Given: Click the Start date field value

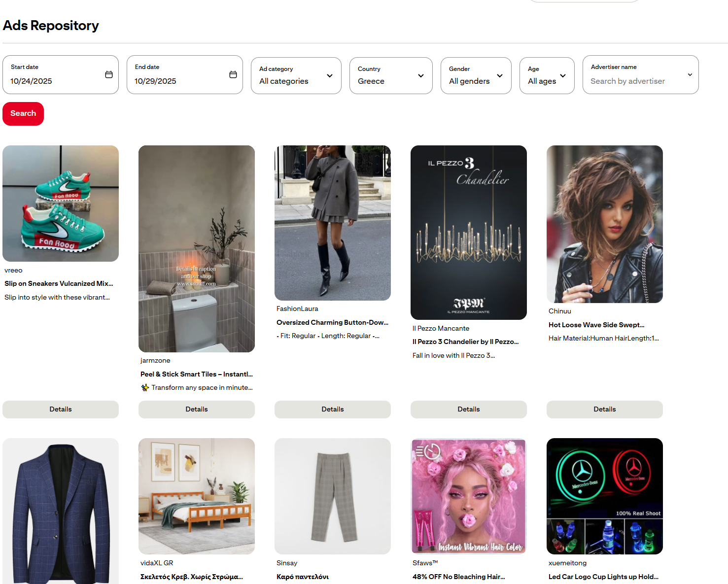Looking at the screenshot, I should point(32,81).
